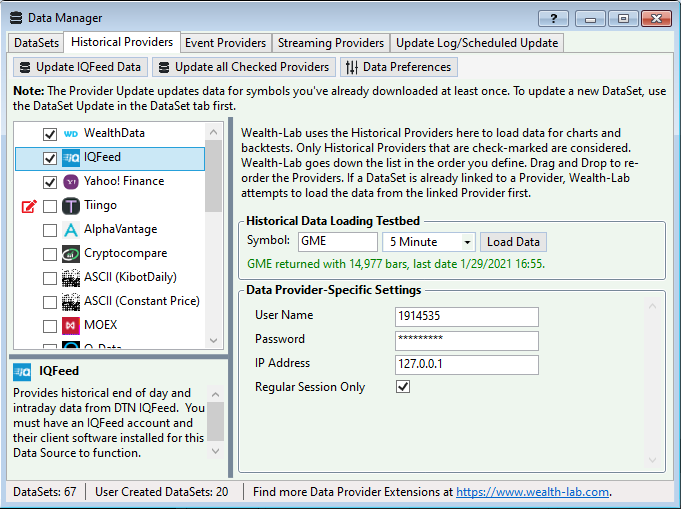The image size is (681, 509).
Task: Select the Tiingo row label
Action: pyautogui.click(x=100, y=205)
